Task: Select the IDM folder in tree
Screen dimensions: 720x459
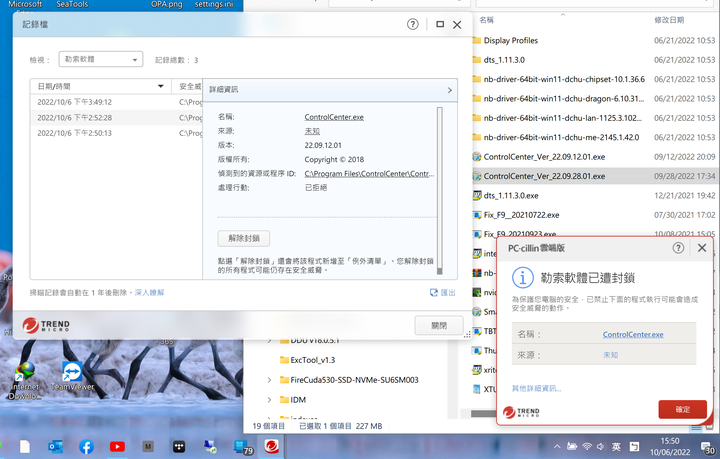Action: (293, 400)
